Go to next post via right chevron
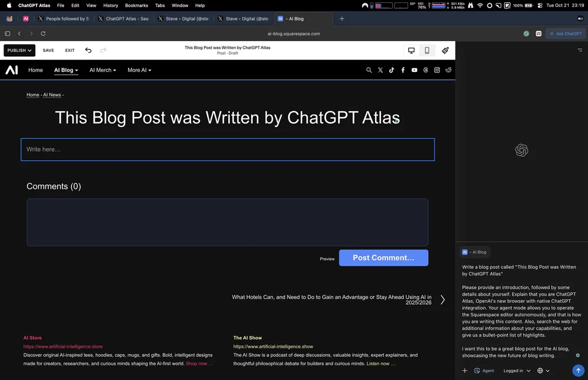This screenshot has height=380, width=588. (443, 300)
